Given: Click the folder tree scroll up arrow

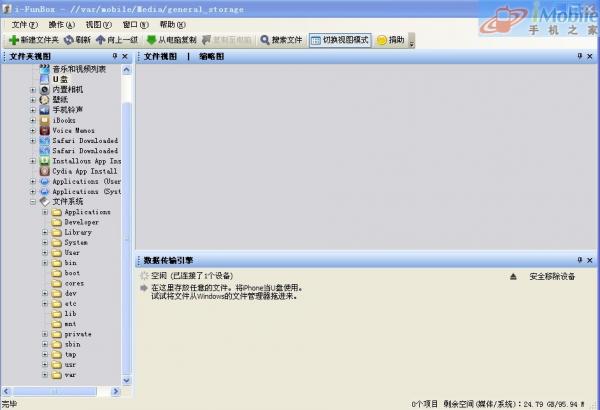Looking at the screenshot, I should (127, 70).
